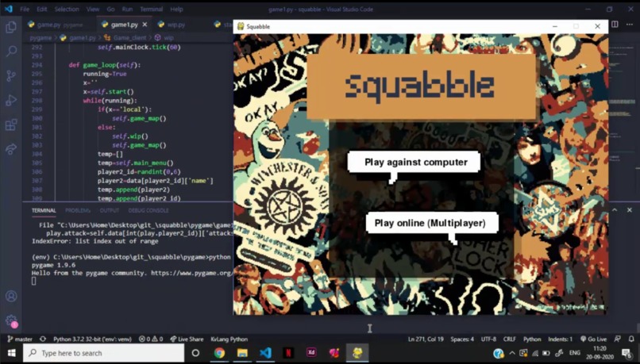Screen dimensions: 640x364
Task: Open the Windows Start menu
Action: pos(11,353)
